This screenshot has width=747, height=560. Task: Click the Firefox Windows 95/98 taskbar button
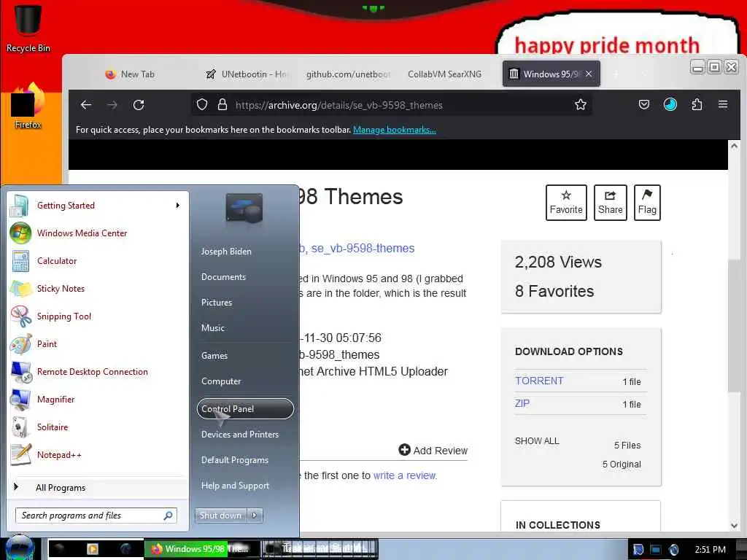202,548
